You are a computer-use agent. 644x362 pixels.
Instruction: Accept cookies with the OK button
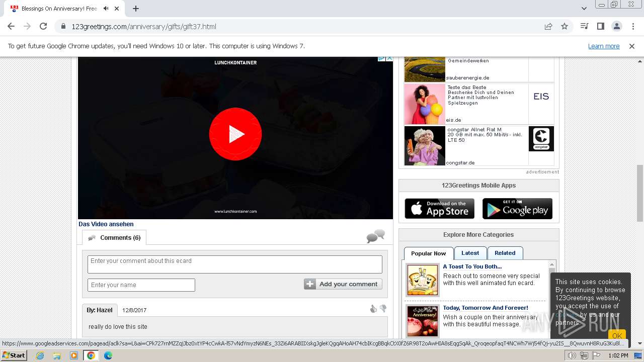pyautogui.click(x=617, y=335)
